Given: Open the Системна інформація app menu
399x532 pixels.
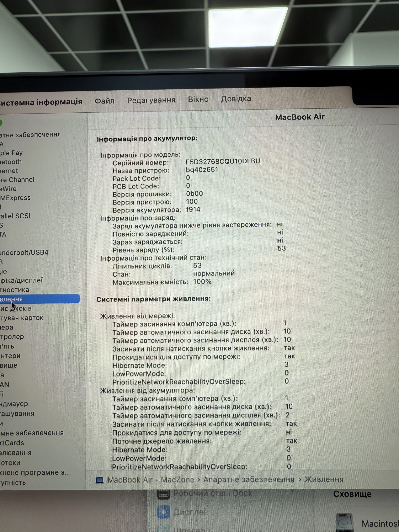Looking at the screenshot, I should point(41,102).
